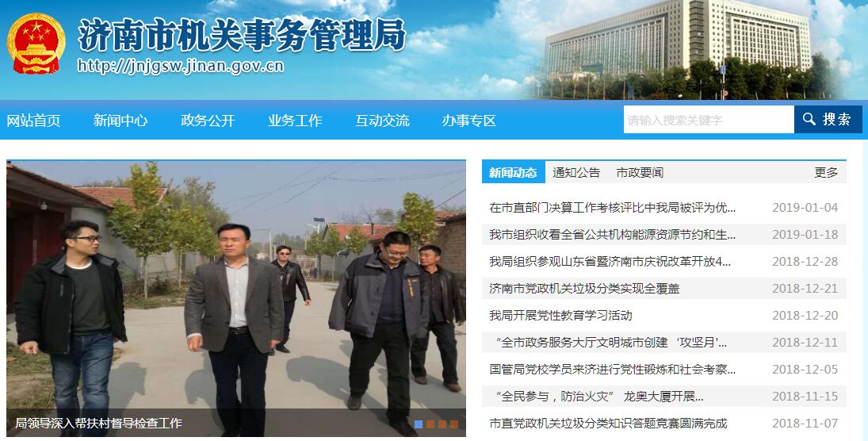The height and width of the screenshot is (441, 868).
Task: Click the search keyword input field
Action: 709,120
